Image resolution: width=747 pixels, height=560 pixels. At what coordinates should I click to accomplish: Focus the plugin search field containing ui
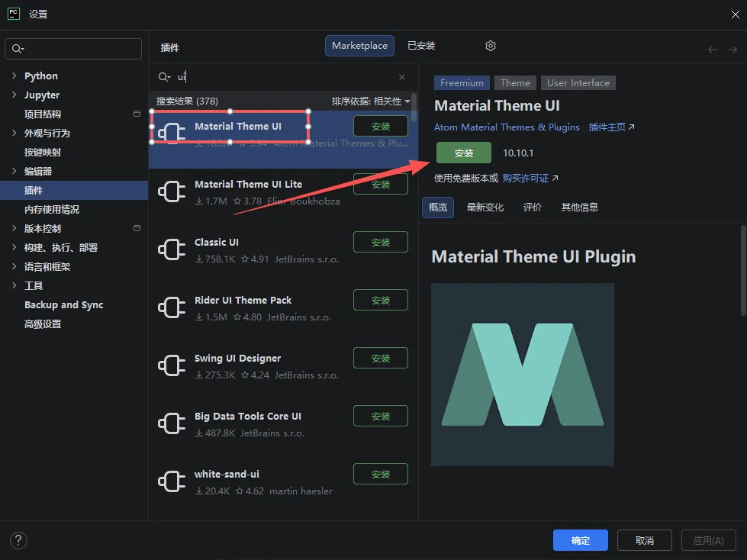tap(283, 76)
